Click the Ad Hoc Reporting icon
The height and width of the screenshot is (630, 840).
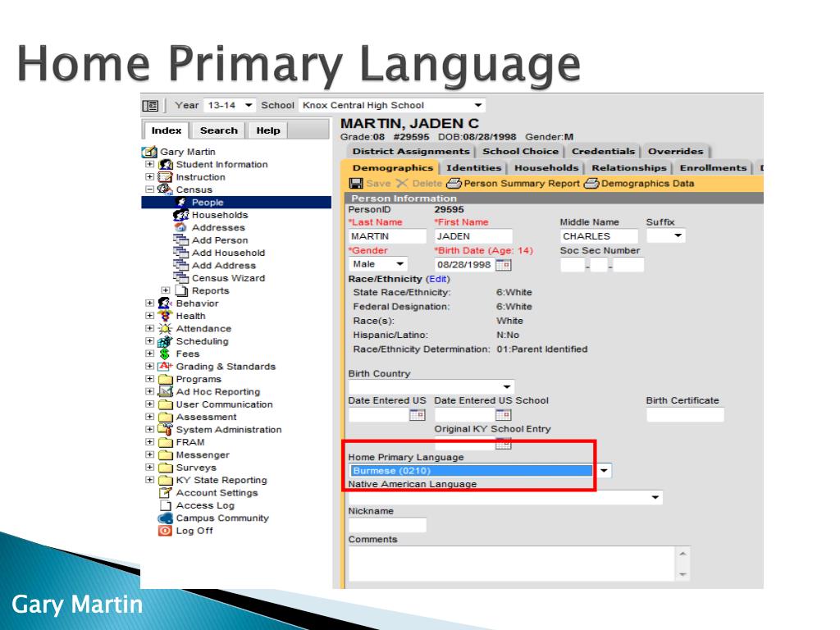(x=166, y=391)
